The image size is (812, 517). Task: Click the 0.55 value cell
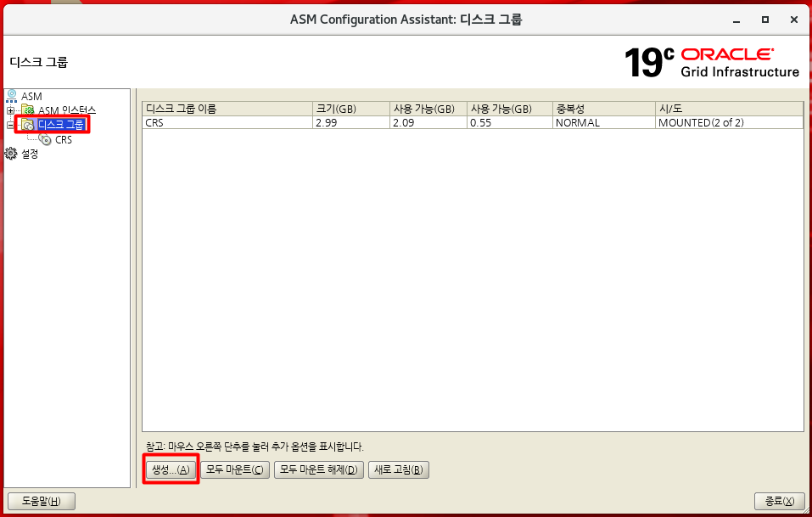point(510,123)
